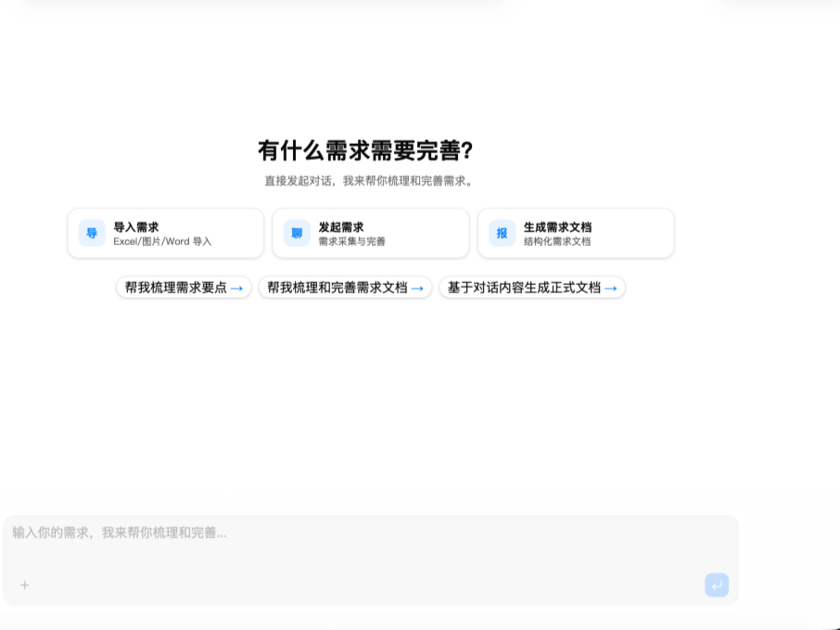Select suggestion 帮我梳理和完善需求文档
The width and height of the screenshot is (840, 630).
coord(345,288)
